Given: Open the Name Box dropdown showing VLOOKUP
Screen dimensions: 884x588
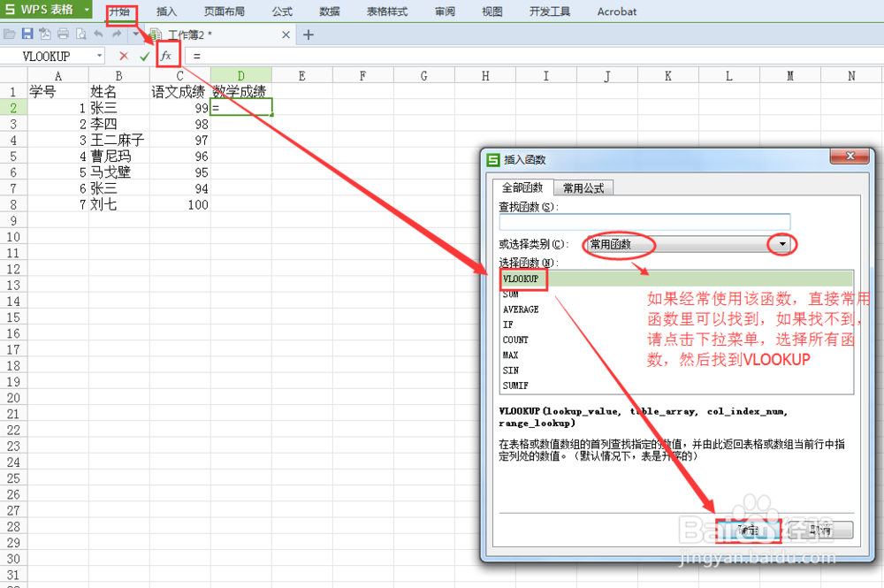Looking at the screenshot, I should click(100, 55).
